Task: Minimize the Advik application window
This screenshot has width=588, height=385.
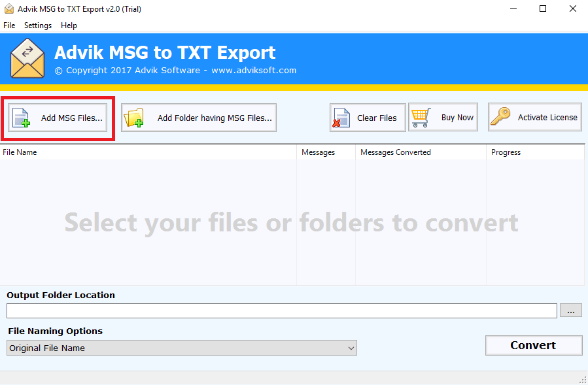Action: tap(513, 8)
